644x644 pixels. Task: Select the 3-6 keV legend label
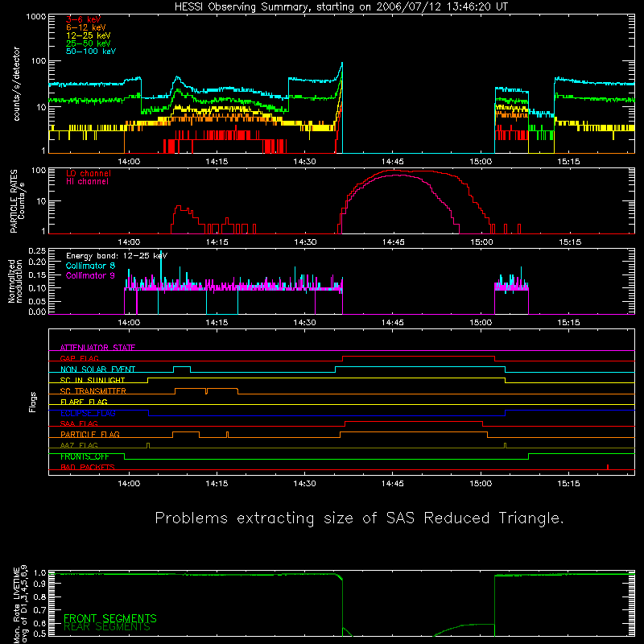tap(84, 19)
